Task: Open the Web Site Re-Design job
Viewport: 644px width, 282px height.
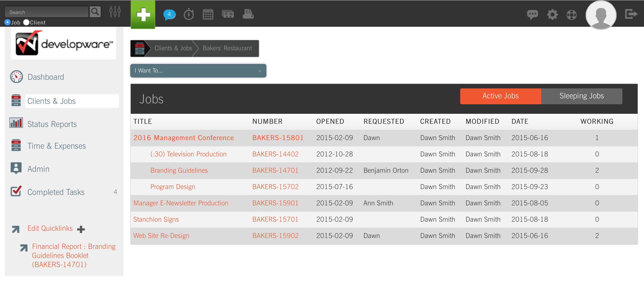Action: [x=161, y=236]
